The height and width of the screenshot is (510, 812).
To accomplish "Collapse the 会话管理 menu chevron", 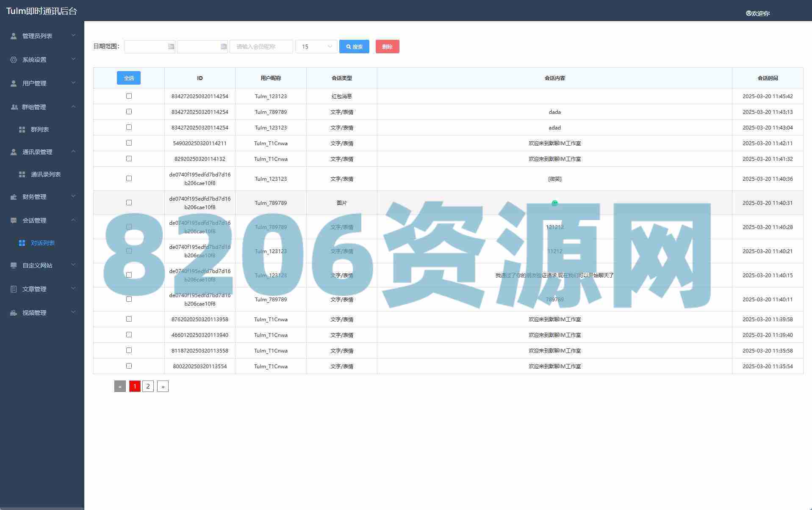I will [x=73, y=220].
